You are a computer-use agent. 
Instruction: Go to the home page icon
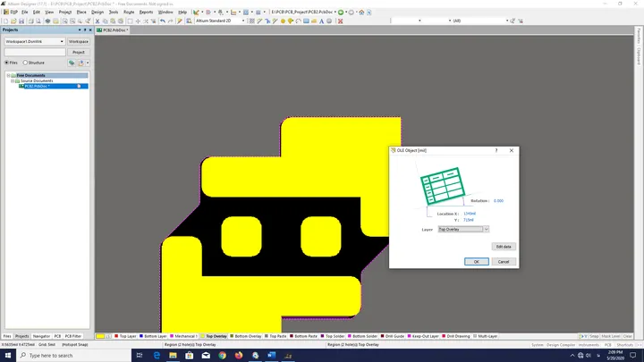(361, 13)
